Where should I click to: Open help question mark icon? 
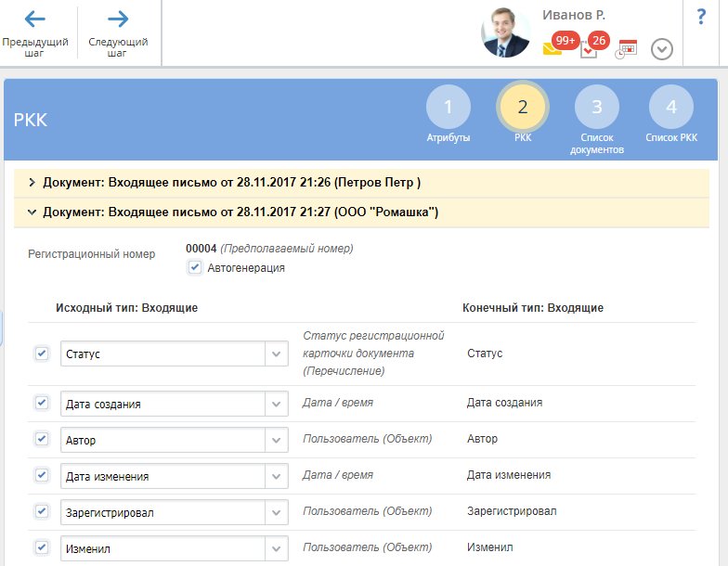click(701, 17)
